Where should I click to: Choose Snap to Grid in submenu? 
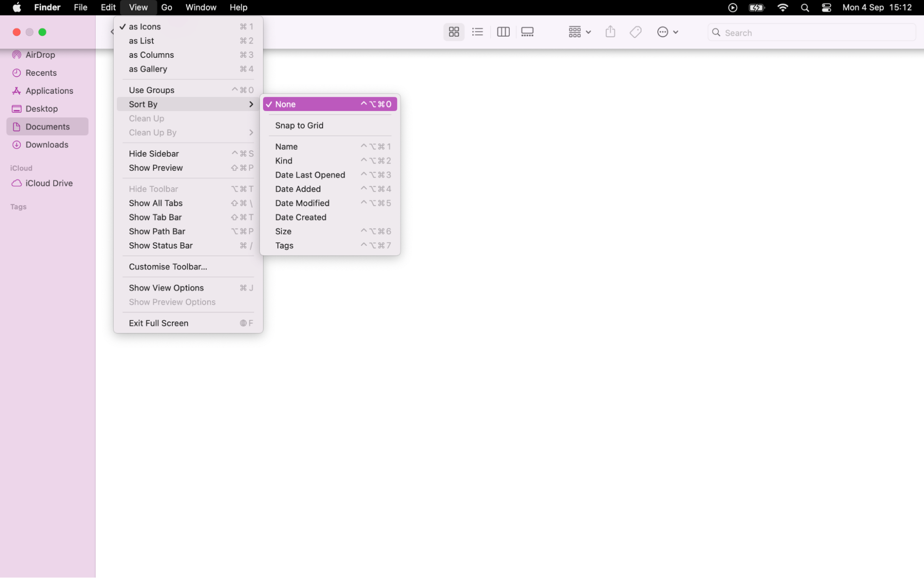pyautogui.click(x=330, y=125)
